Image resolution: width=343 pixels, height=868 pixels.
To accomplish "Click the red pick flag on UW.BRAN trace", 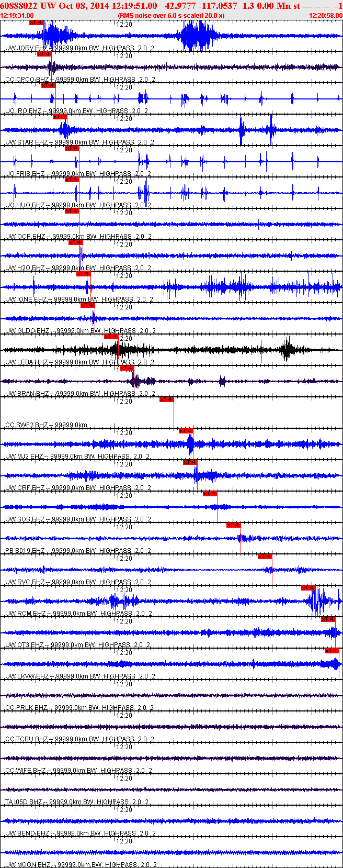I will pos(127,368).
